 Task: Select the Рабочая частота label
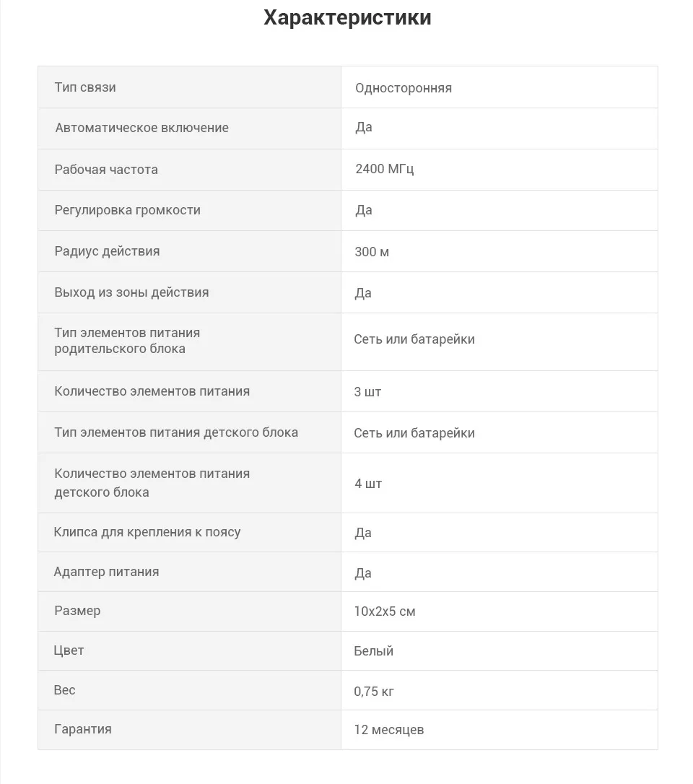click(x=106, y=170)
